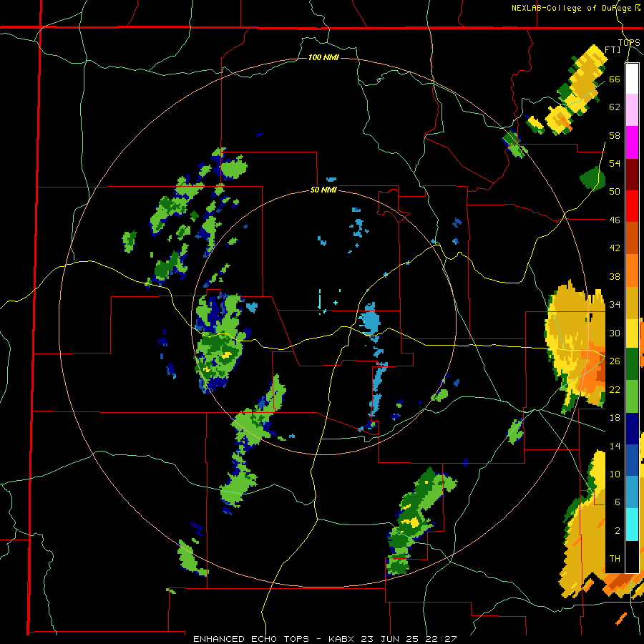Screen dimensions: 644x644
Task: Click the 18 legend value
Action: [615, 418]
